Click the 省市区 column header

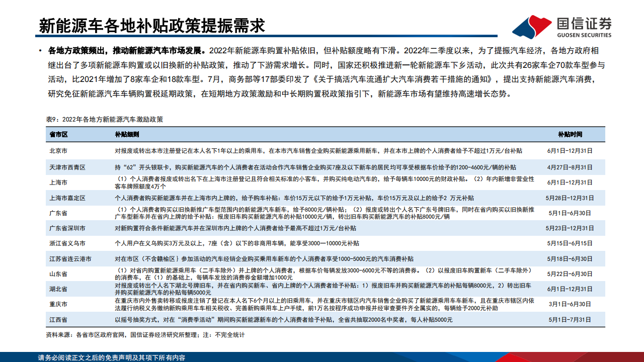point(59,135)
